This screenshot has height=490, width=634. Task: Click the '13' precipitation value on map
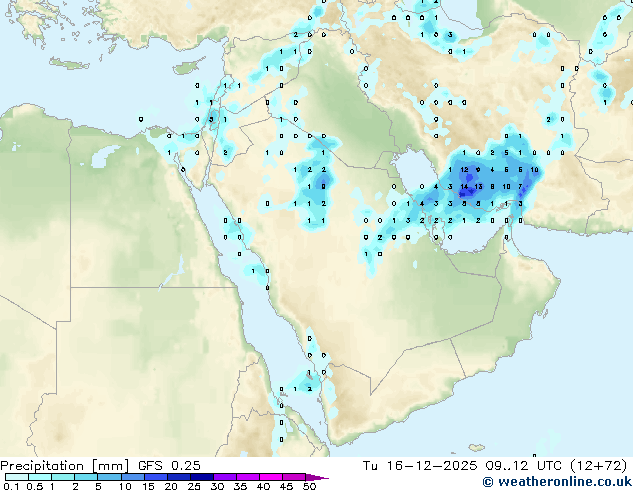pos(478,187)
